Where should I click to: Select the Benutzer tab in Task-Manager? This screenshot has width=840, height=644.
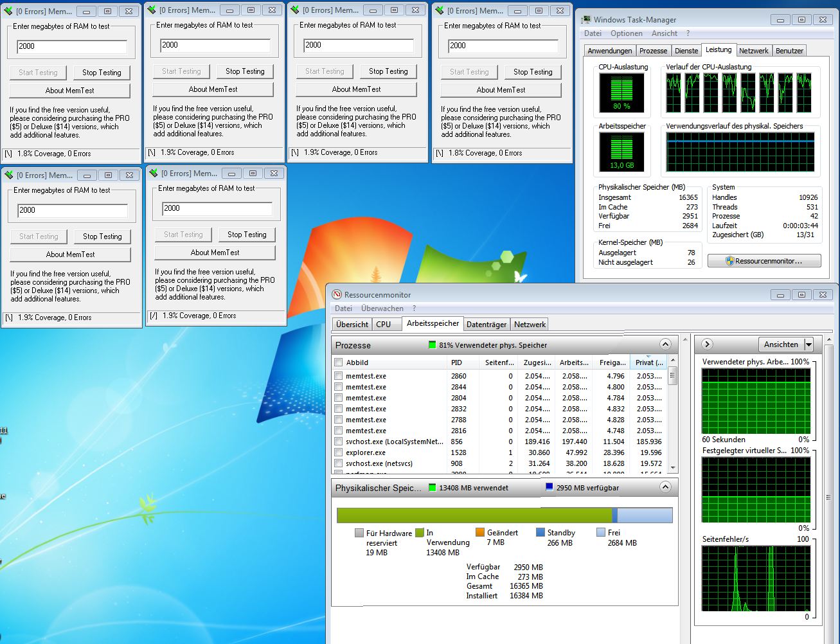789,51
